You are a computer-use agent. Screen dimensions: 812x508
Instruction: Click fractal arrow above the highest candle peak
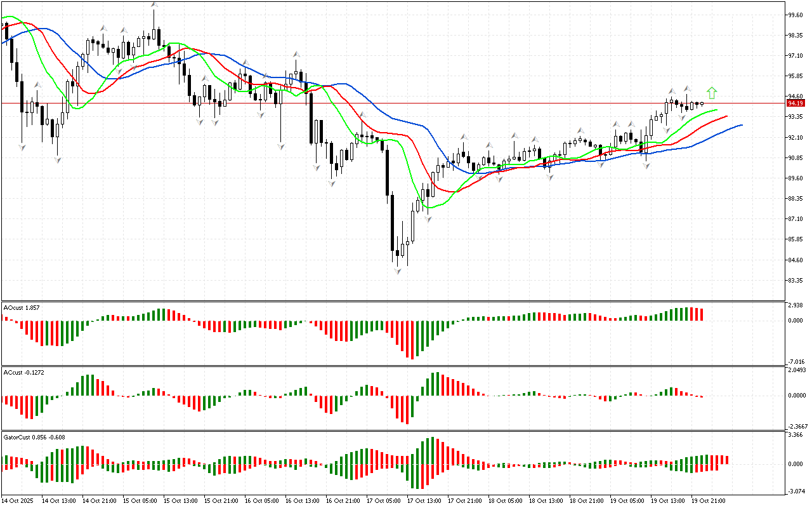pos(154,5)
